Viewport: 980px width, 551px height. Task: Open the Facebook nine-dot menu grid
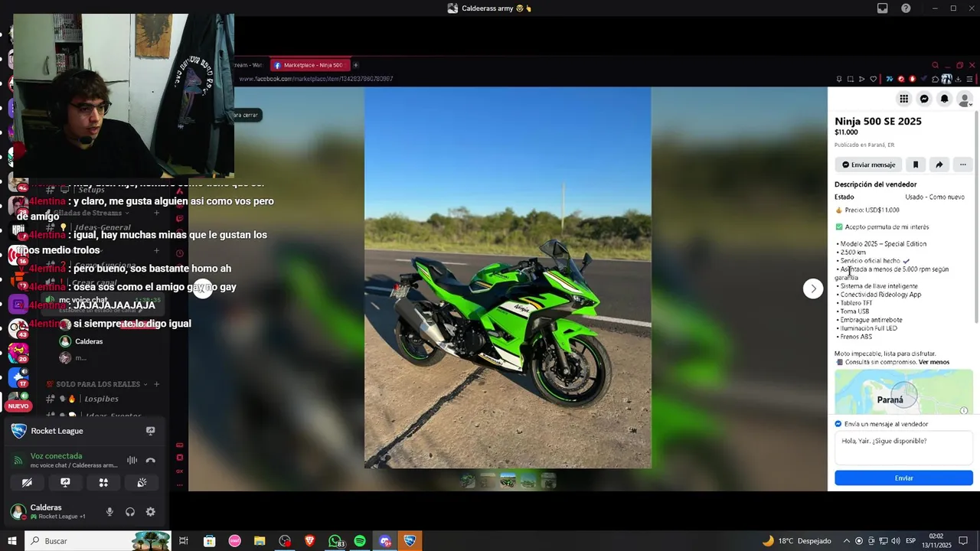click(904, 99)
